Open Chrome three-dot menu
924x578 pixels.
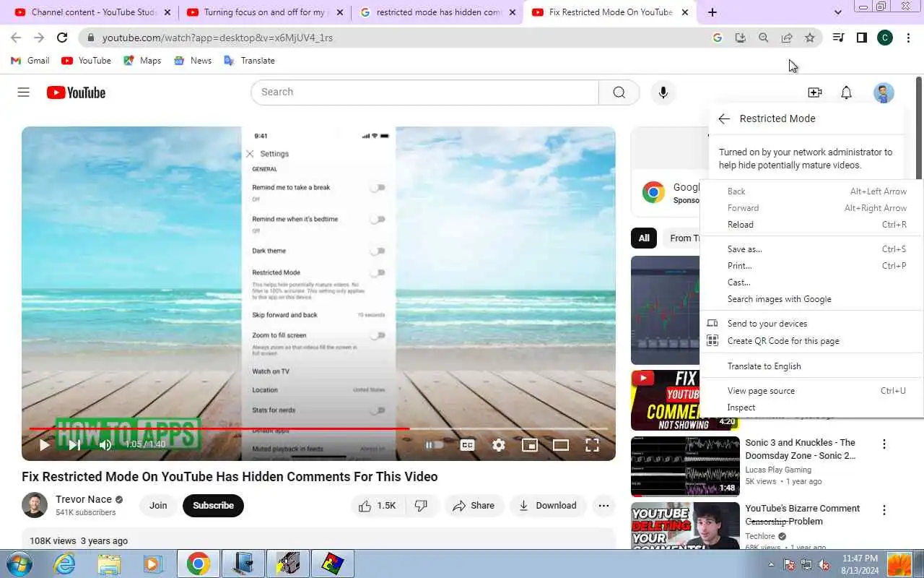(908, 38)
